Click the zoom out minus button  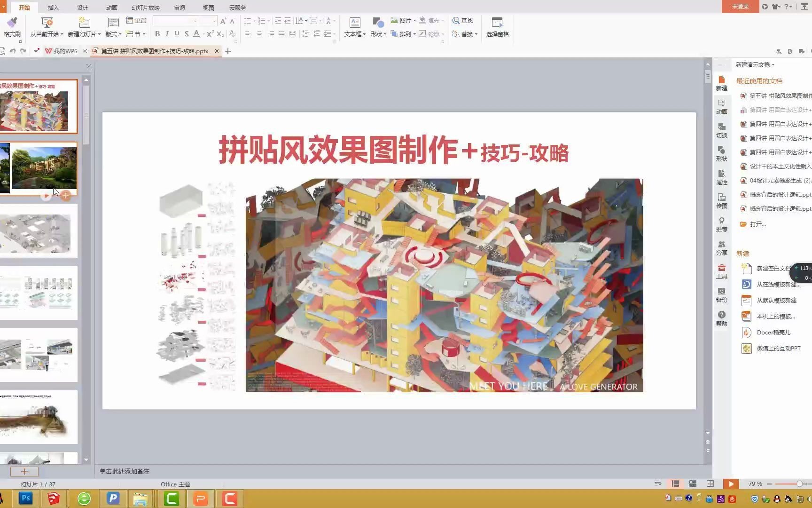click(x=769, y=484)
